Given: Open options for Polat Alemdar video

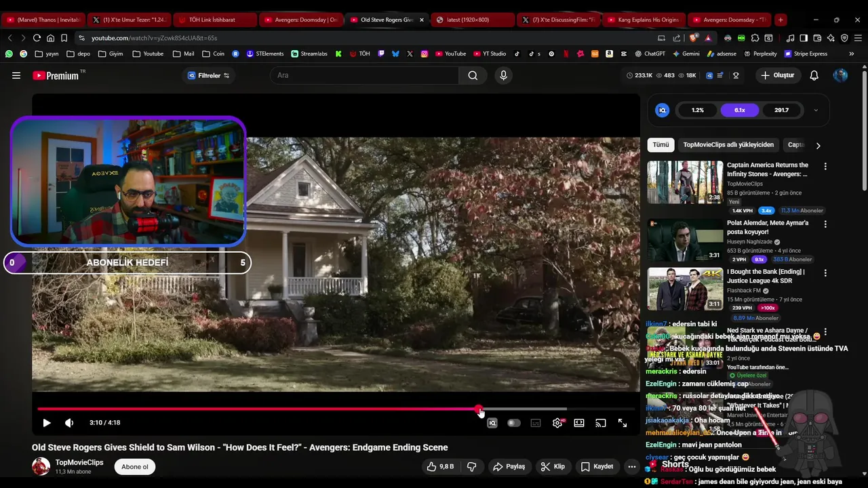Looking at the screenshot, I should (825, 224).
